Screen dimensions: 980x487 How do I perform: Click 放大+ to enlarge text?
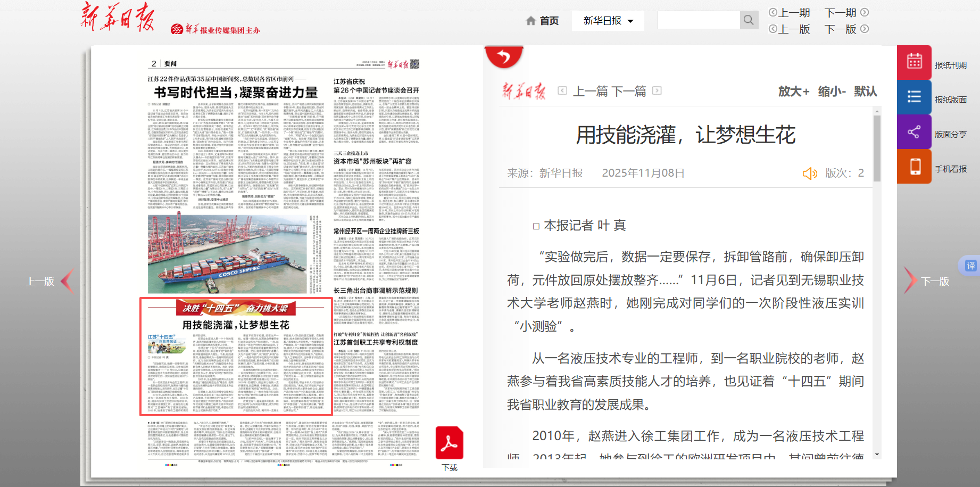pos(793,92)
